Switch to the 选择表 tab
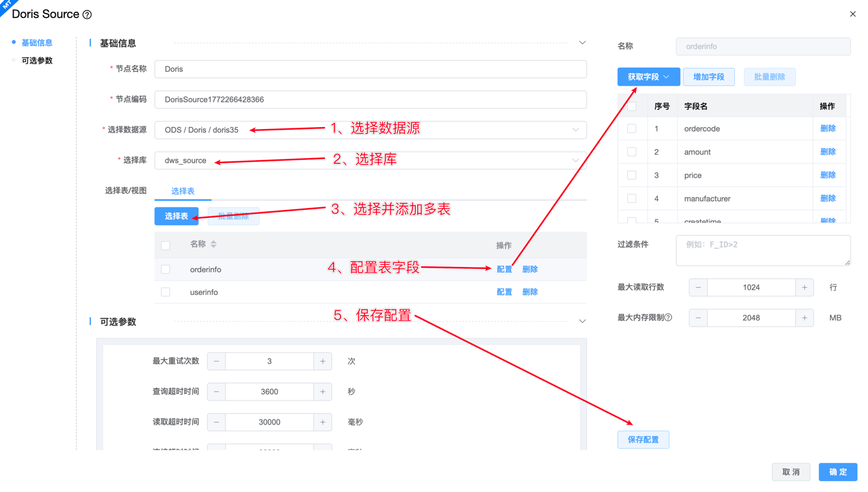This screenshot has height=492, width=868. pyautogui.click(x=183, y=191)
